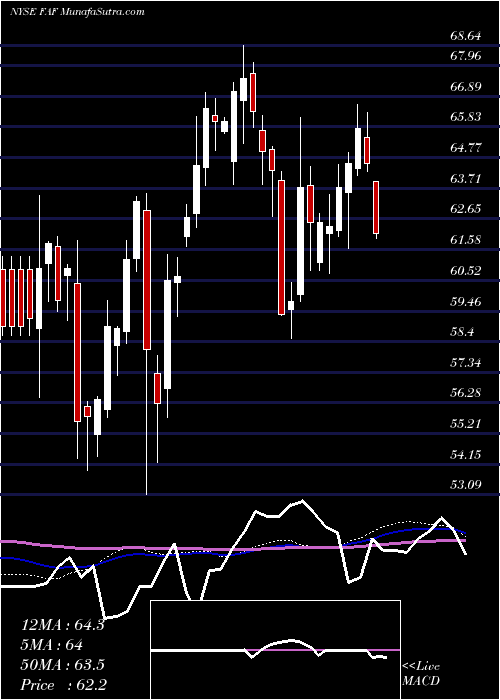This screenshot has height=700, width=500.
Task: Click the 64.77 price axis label
Action: pos(465,148)
